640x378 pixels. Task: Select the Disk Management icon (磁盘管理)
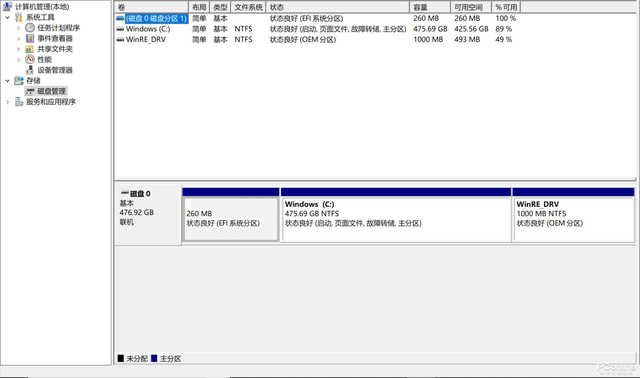click(x=30, y=91)
